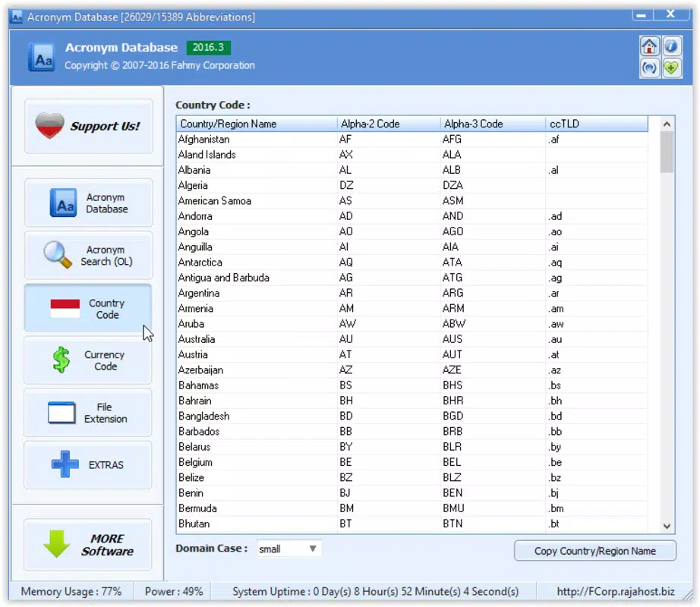Select the Armenia row
This screenshot has height=607, width=700.
click(x=412, y=309)
